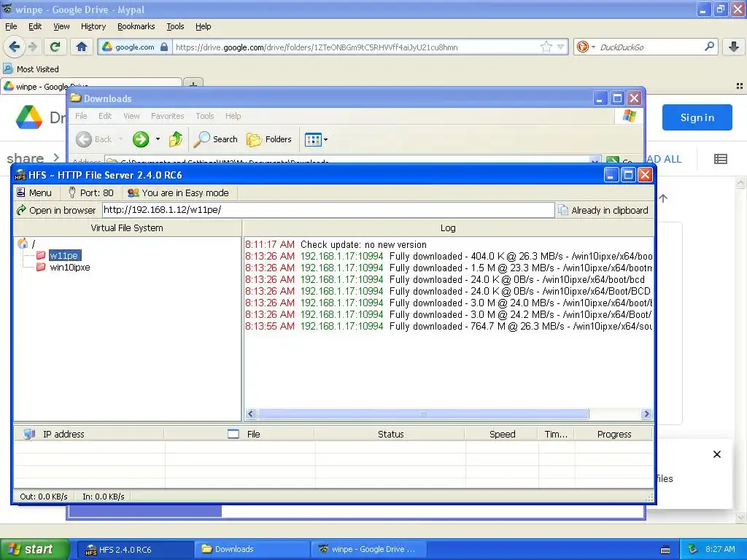Screen dimensions: 747x560
Task: Click the browser Home button
Action: click(82, 47)
